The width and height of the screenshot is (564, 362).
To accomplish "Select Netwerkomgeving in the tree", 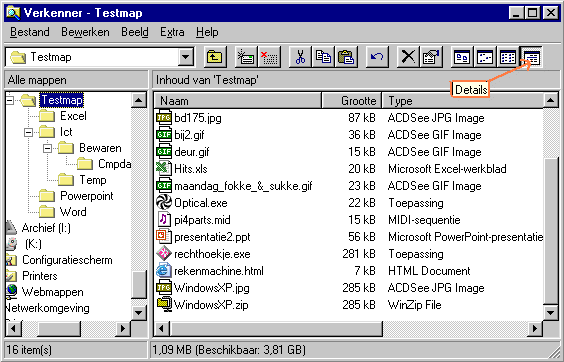I will (x=47, y=308).
